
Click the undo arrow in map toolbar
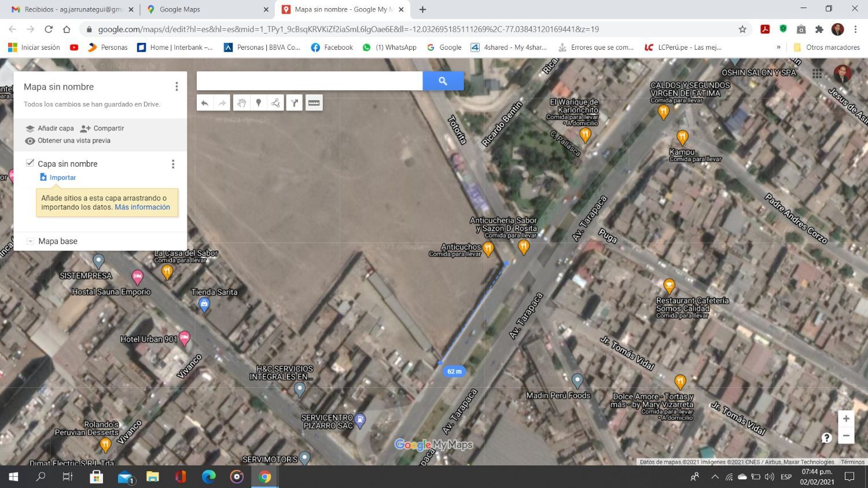(x=205, y=103)
